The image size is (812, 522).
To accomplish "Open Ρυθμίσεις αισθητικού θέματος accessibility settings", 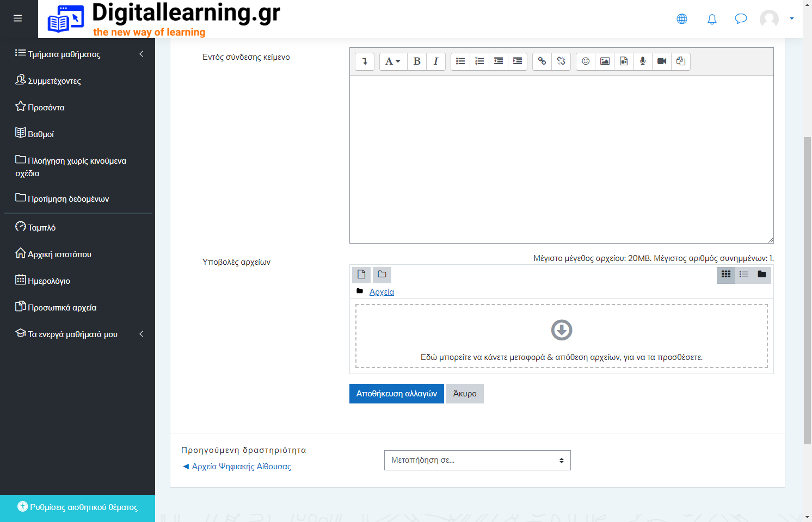I will click(77, 507).
